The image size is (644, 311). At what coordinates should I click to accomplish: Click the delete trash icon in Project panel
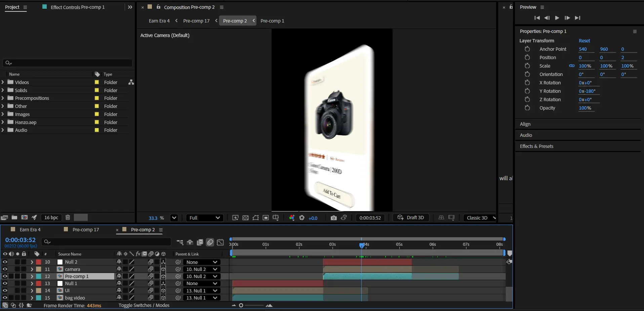coord(68,218)
